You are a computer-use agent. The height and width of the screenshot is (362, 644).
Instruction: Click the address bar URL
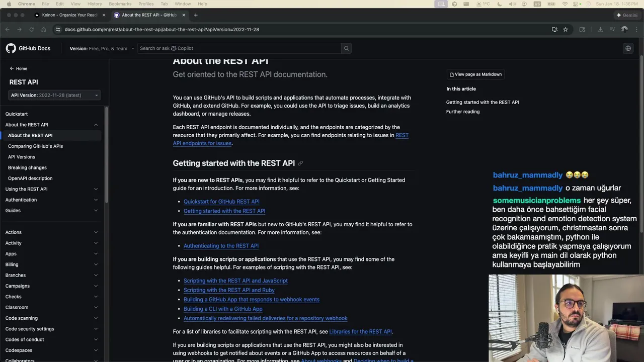[x=162, y=30]
